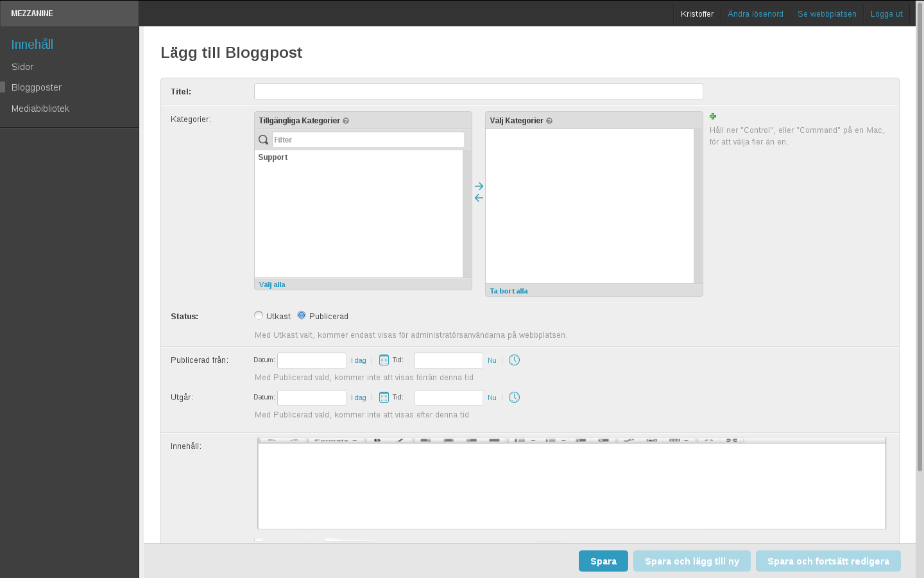Focus the Titel input field

479,91
